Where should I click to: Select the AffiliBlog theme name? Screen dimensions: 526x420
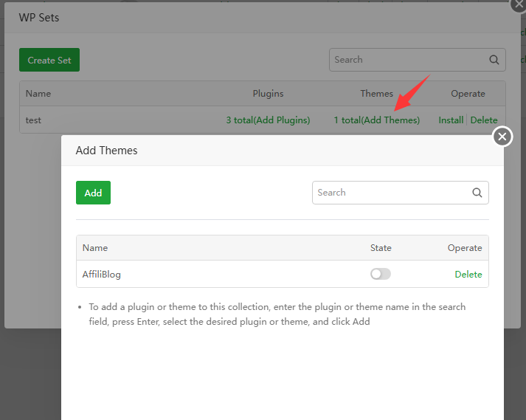tap(102, 274)
